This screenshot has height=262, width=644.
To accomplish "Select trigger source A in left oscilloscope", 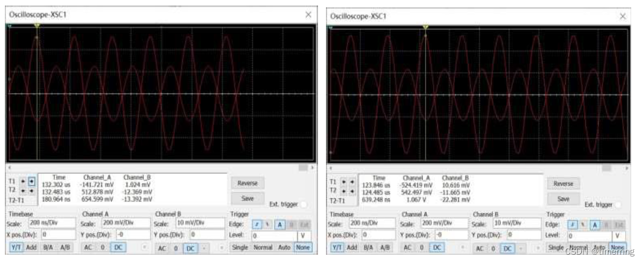I will point(279,224).
